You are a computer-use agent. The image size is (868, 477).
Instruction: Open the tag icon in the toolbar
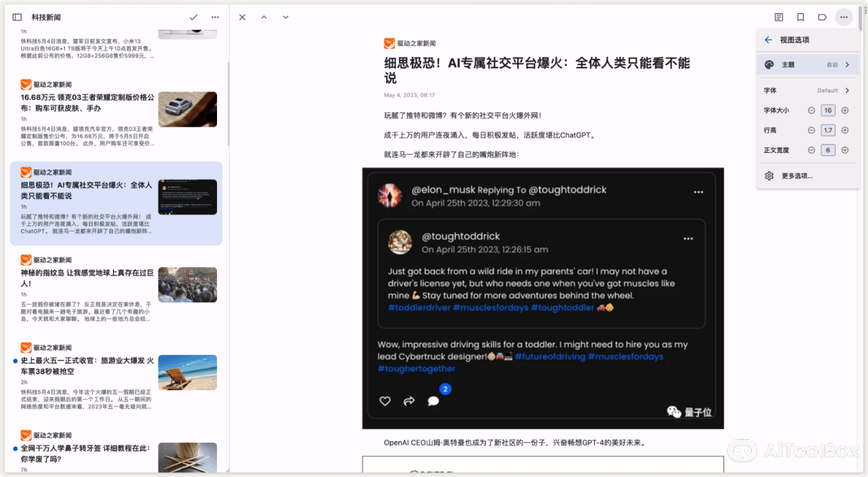[821, 17]
